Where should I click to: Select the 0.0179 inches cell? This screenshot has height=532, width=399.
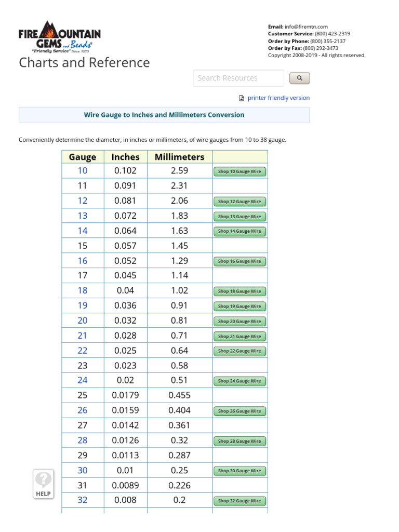point(126,395)
